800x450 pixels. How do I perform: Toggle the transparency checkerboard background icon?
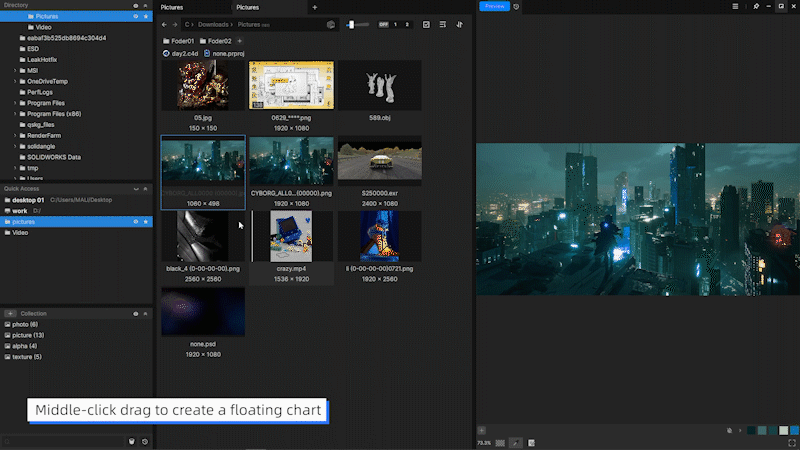500,443
